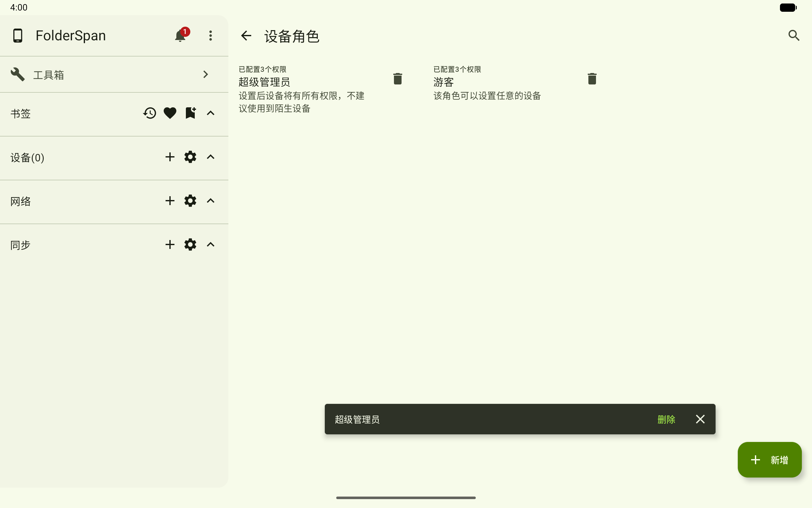Tap the system navigation home handle
812x508 pixels.
point(406,498)
